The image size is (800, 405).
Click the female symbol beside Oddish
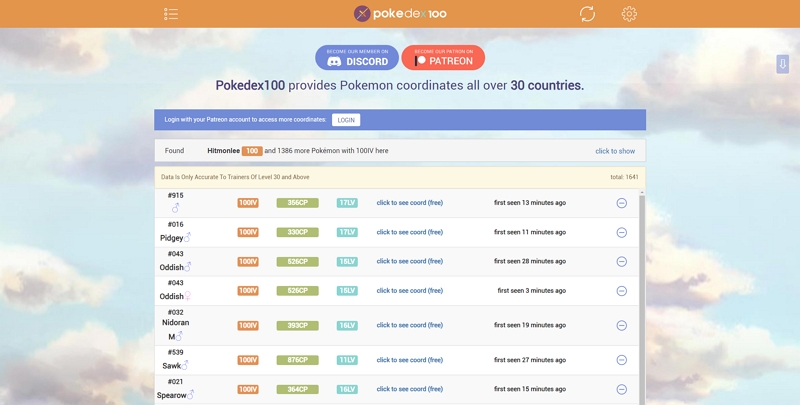(188, 296)
